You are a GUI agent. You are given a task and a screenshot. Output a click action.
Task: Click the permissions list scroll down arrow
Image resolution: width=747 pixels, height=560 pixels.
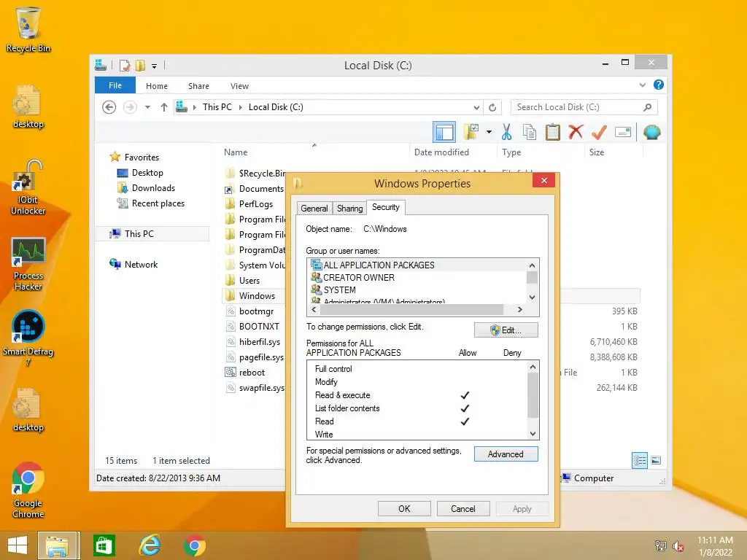[533, 434]
